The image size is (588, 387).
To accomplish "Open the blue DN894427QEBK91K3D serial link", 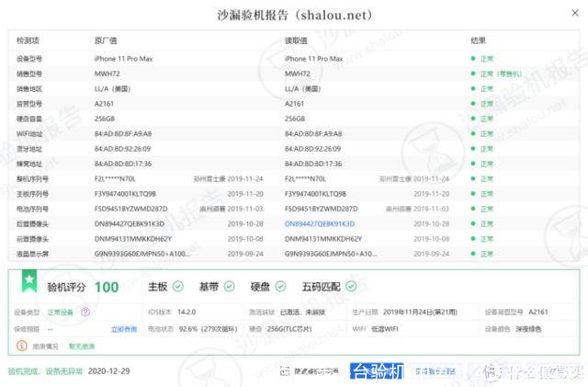I will (x=320, y=224).
